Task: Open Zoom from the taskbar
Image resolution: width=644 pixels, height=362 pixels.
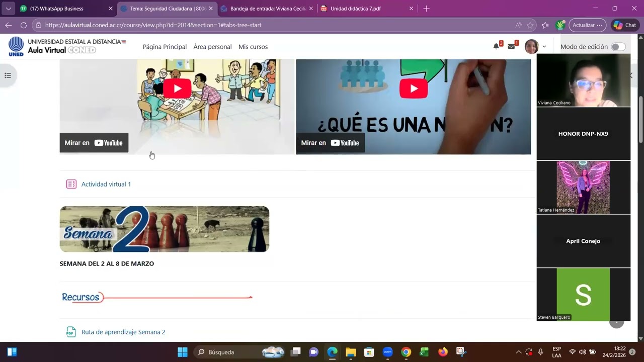Action: click(x=387, y=352)
